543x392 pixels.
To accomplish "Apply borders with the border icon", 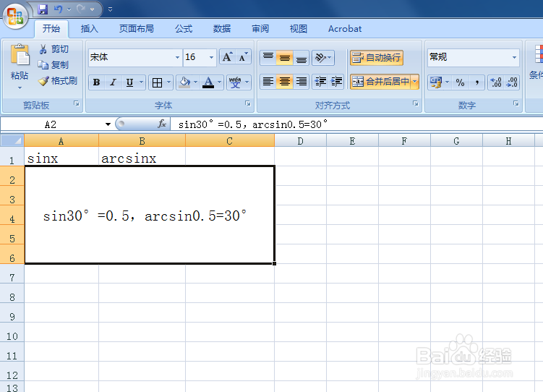I will 157,82.
